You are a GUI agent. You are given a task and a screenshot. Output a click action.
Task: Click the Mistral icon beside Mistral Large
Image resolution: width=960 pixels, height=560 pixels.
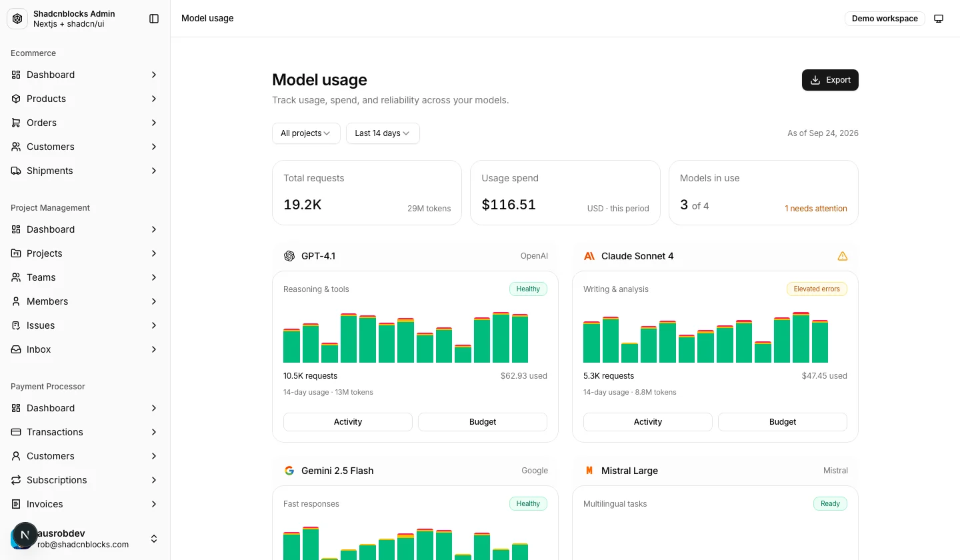click(589, 471)
